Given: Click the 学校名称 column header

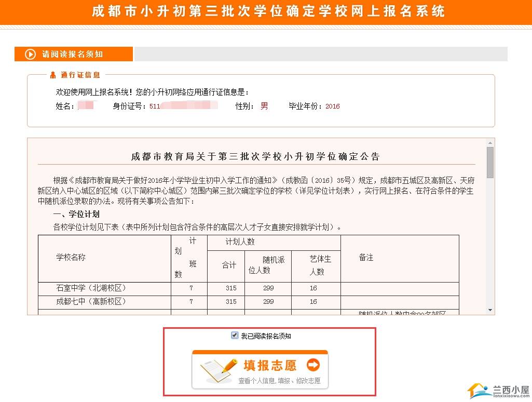Looking at the screenshot, I should [71, 258].
